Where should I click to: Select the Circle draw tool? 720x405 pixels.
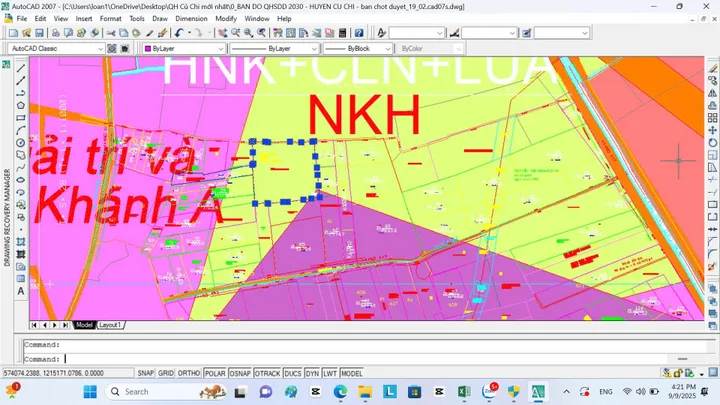pos(21,143)
